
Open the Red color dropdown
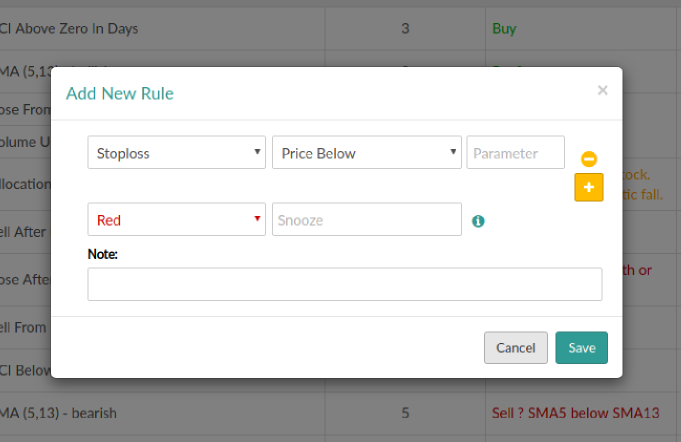176,219
